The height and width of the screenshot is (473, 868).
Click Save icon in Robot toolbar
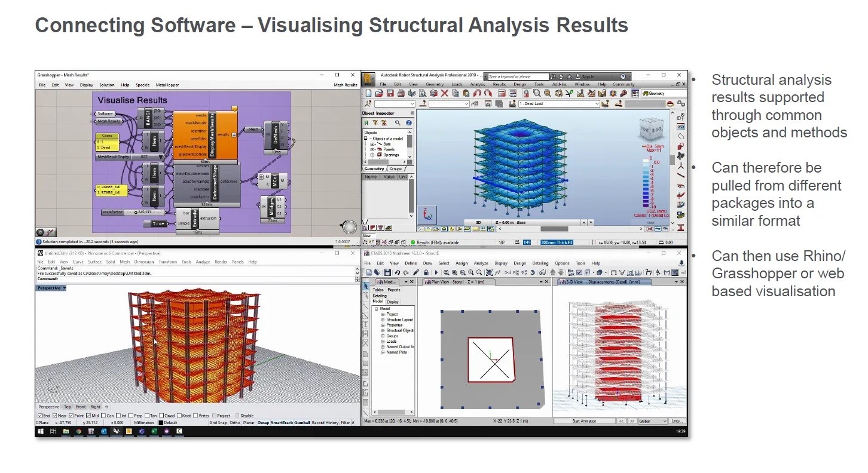390,94
